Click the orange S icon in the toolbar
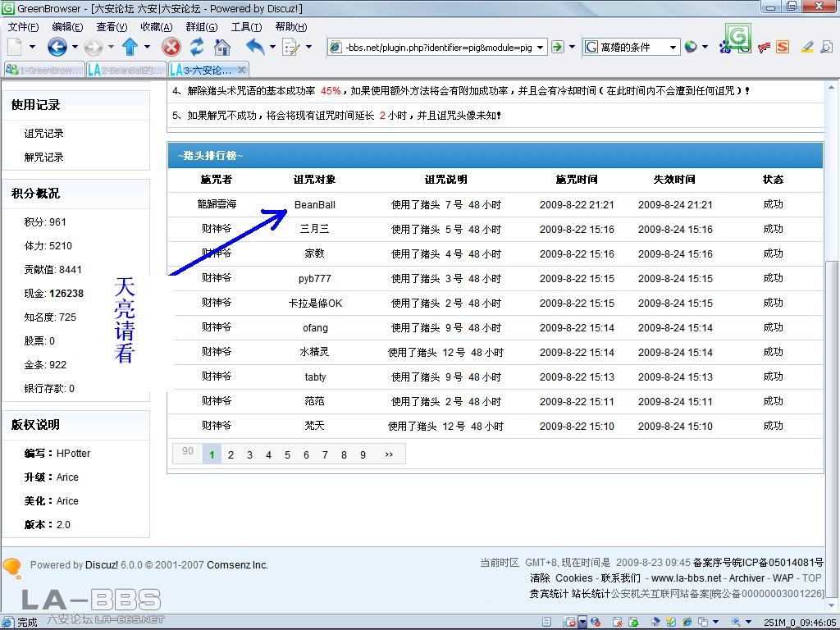 coord(783,47)
